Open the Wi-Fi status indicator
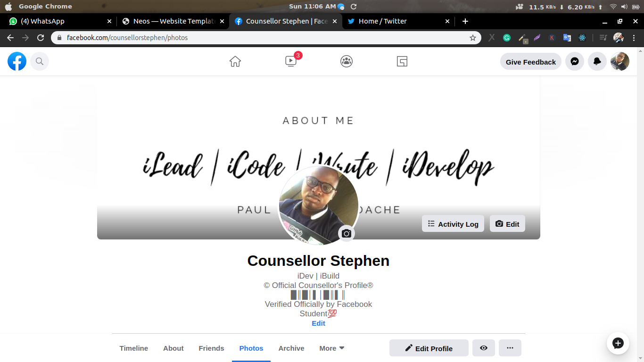 (613, 7)
